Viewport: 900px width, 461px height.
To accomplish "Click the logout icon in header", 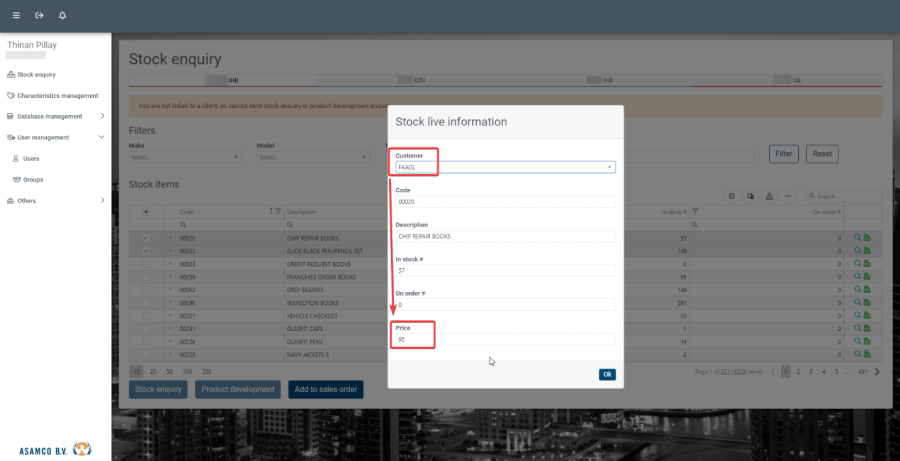I will click(x=39, y=16).
